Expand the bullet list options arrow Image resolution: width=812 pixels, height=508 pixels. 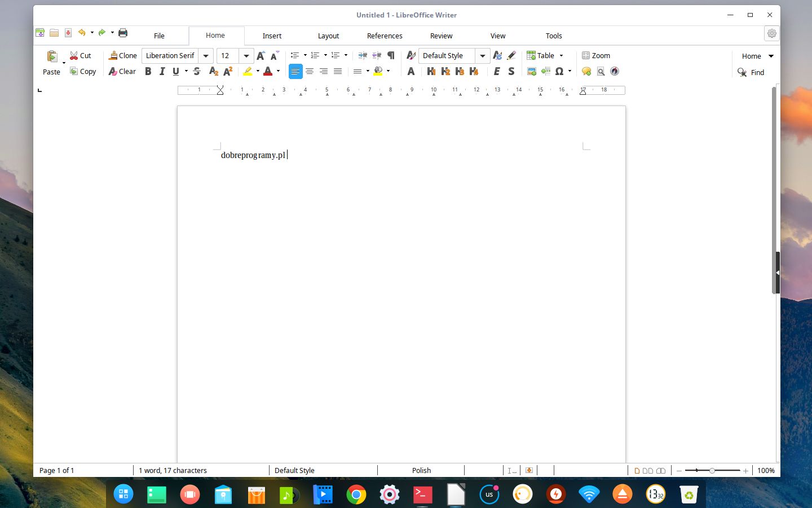click(305, 55)
